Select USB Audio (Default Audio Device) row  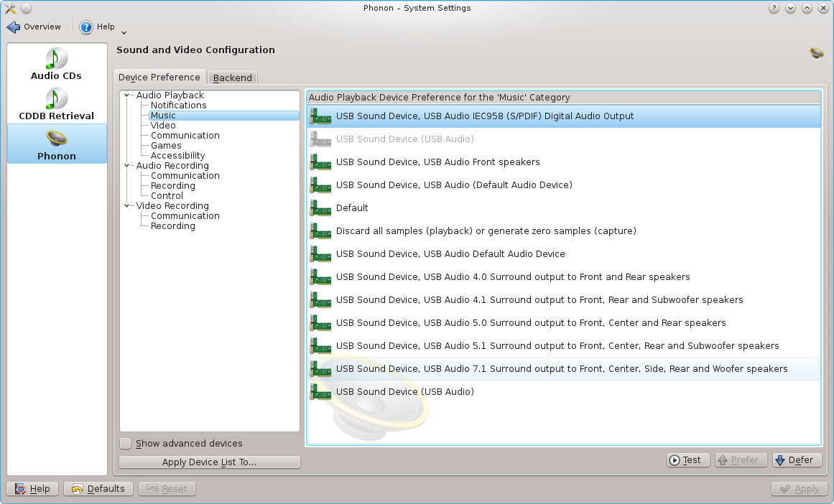coord(564,185)
